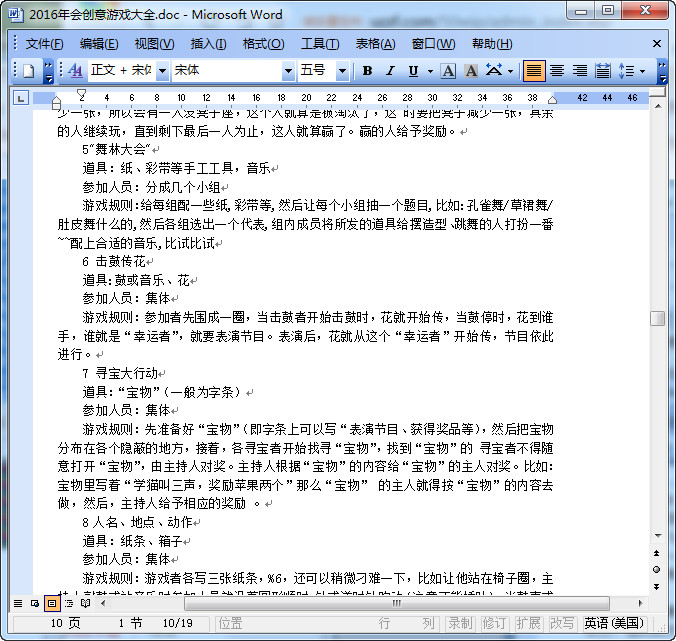This screenshot has height=641, width=676.
Task: Select center alignment button
Action: 557,71
